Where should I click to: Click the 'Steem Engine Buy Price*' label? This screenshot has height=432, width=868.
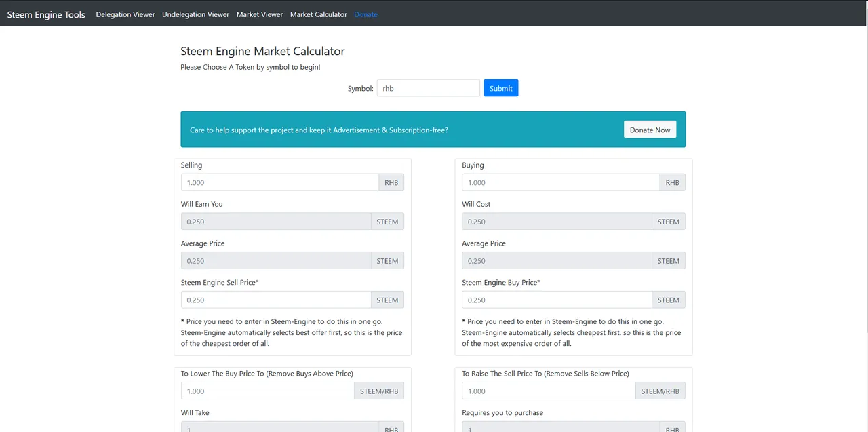501,282
